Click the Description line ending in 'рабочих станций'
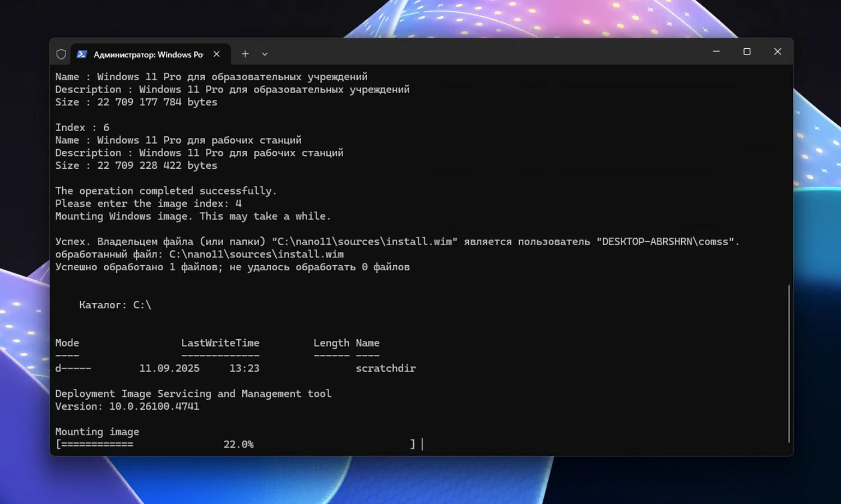The image size is (841, 504). (199, 153)
